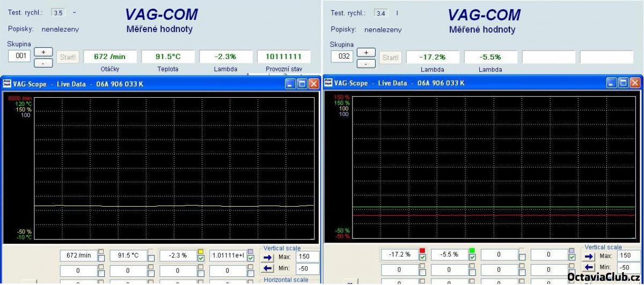Image resolution: width=644 pixels, height=285 pixels.
Task: Click left arrow next to Min in left scope
Action: 269,267
